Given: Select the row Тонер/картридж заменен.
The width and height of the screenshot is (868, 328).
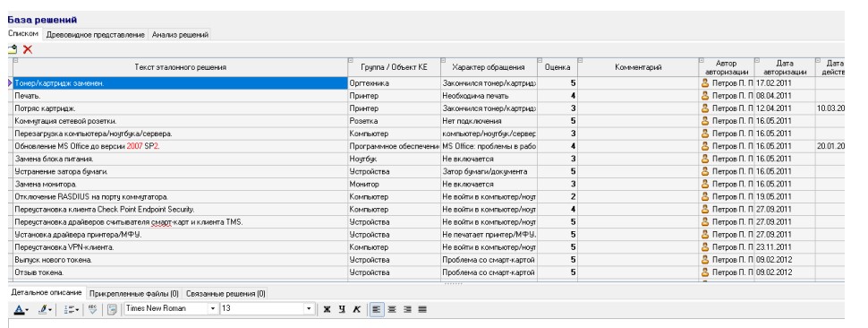Looking at the screenshot, I should click(180, 82).
